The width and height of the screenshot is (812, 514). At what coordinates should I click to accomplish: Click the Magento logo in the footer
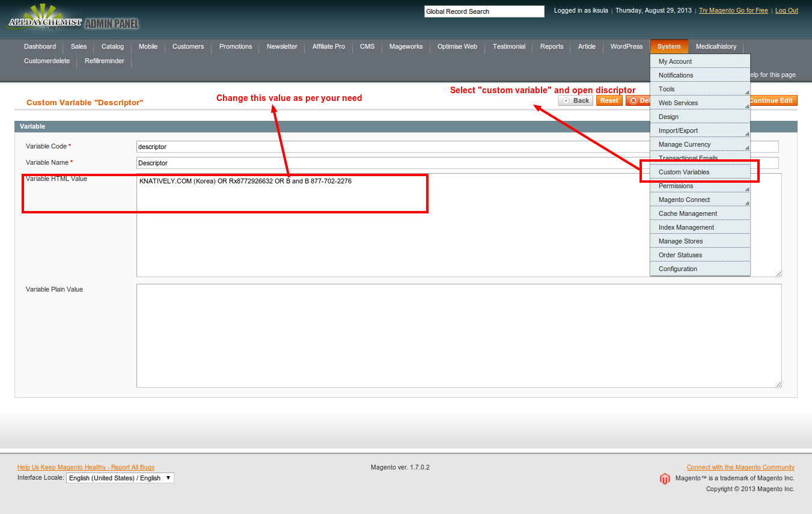pos(664,479)
